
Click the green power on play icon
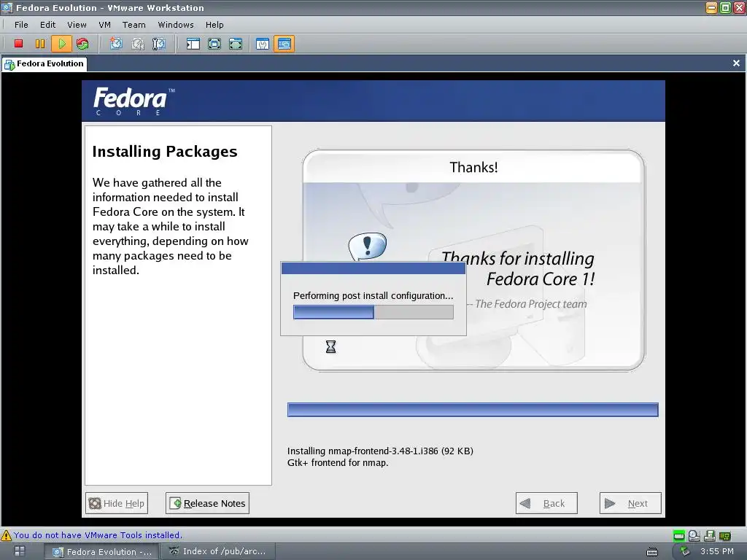point(61,44)
